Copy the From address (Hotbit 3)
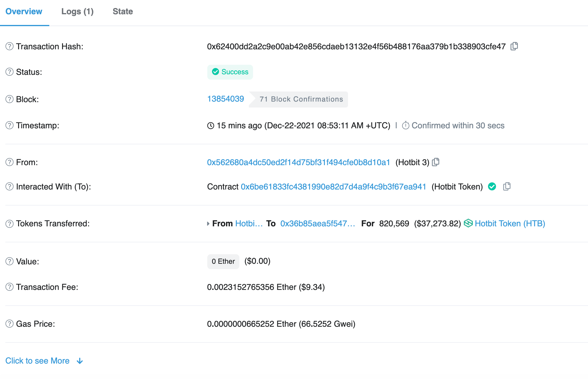Viewport: 588px width, 379px height. tap(436, 162)
